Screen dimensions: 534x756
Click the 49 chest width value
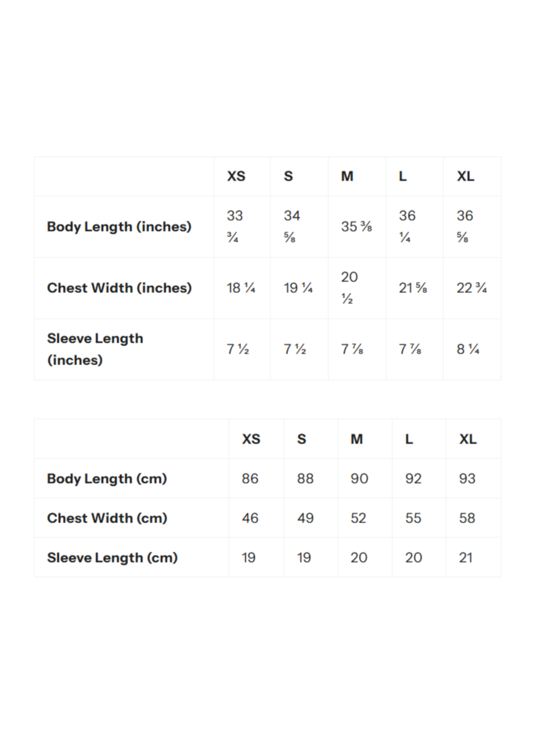click(305, 518)
